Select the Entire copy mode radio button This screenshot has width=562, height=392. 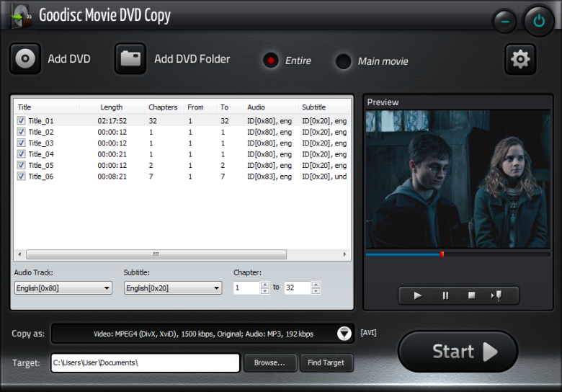click(x=271, y=61)
